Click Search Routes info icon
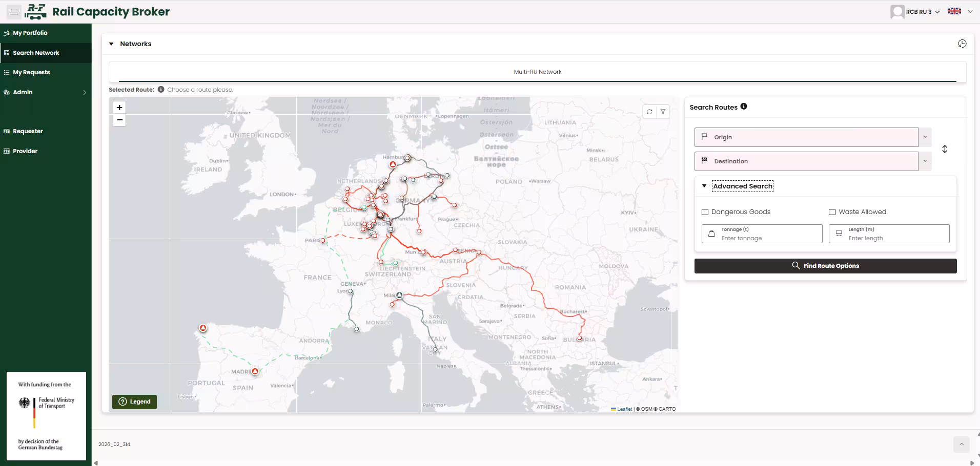980x466 pixels. (x=744, y=107)
